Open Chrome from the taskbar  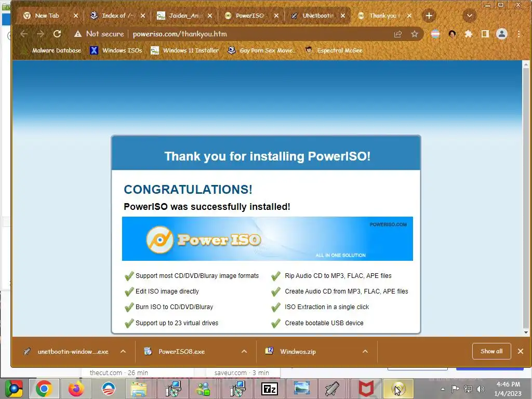point(44,389)
